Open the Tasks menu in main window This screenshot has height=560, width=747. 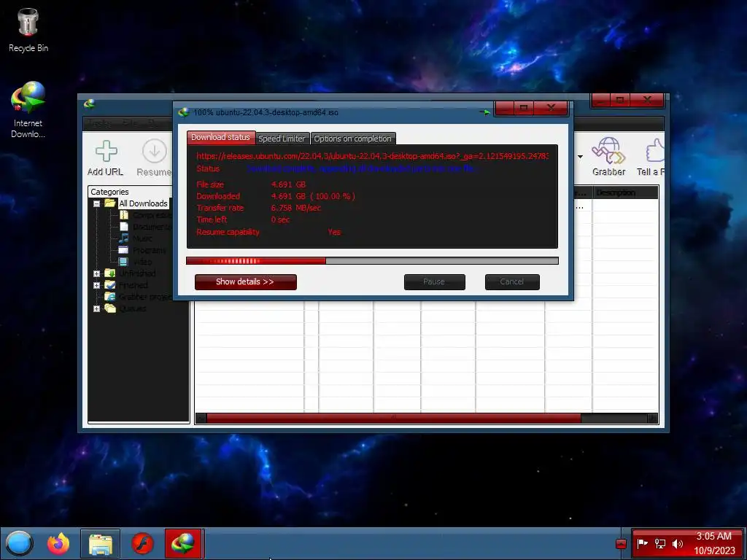pyautogui.click(x=98, y=123)
